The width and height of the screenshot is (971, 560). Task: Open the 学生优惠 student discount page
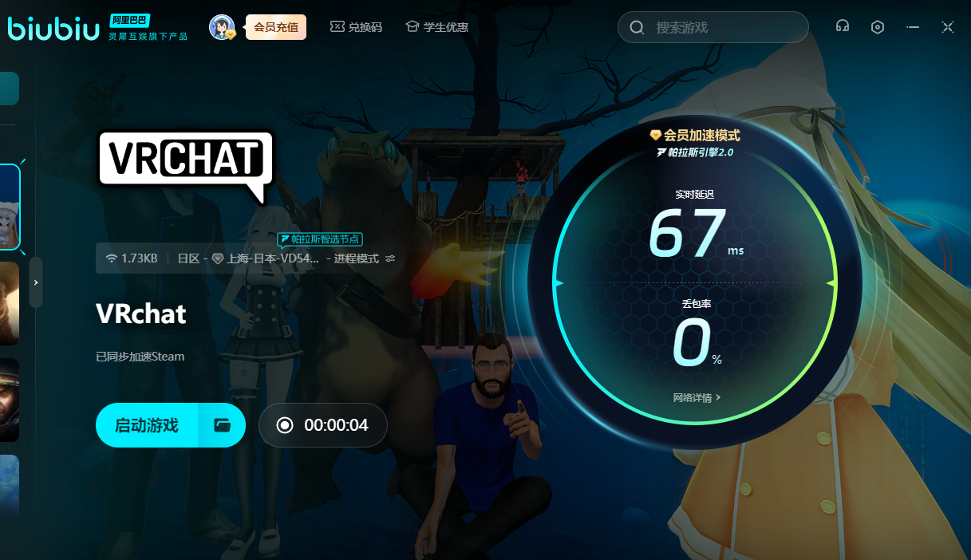click(436, 27)
